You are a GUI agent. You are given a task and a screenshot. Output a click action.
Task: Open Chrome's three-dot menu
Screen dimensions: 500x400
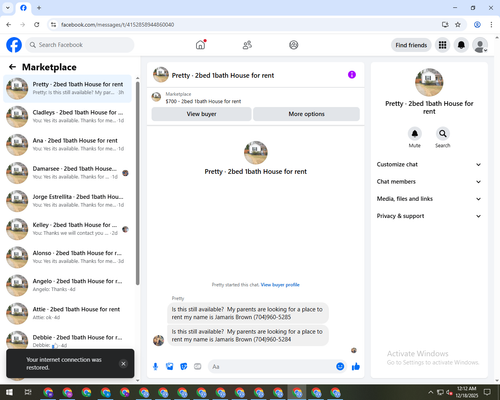[491, 25]
